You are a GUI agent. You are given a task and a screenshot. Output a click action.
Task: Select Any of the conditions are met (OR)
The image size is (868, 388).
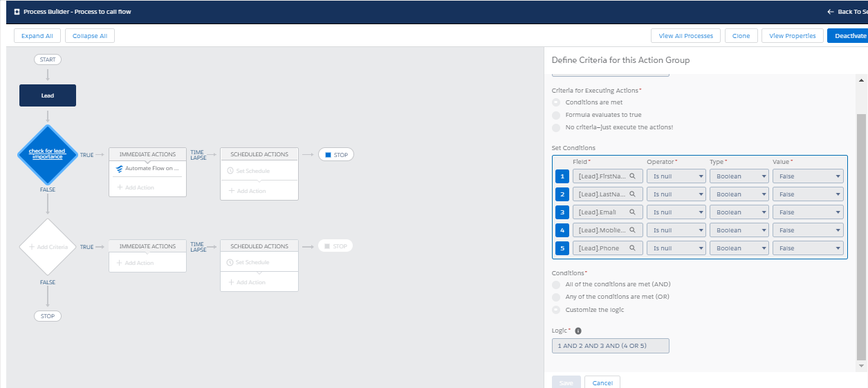(x=556, y=297)
